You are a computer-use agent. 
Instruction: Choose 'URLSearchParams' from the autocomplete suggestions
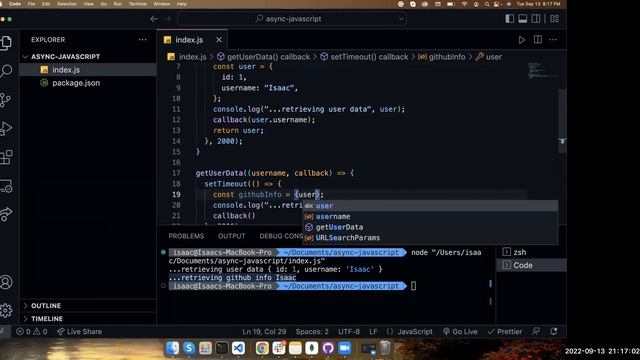pos(430,238)
